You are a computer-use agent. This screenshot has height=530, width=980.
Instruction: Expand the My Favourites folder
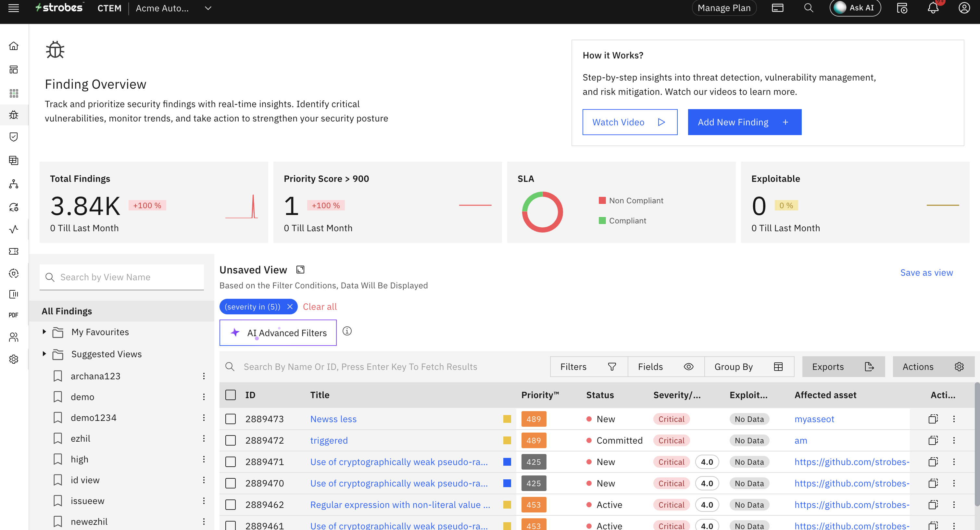(x=44, y=332)
